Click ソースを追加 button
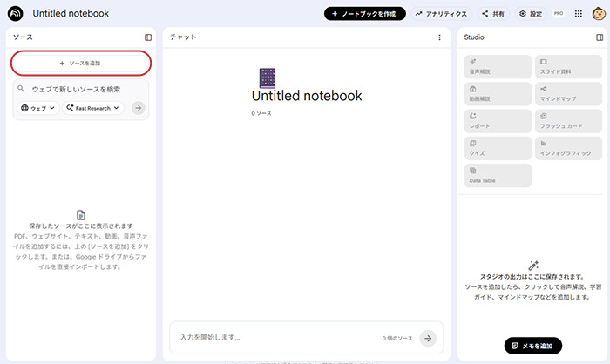This screenshot has height=364, width=610. click(x=81, y=63)
